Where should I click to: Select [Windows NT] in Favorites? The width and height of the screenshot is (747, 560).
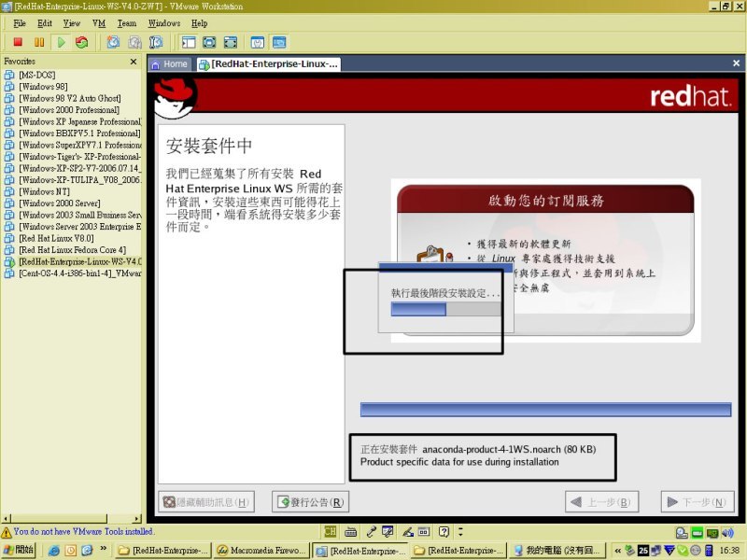[44, 191]
